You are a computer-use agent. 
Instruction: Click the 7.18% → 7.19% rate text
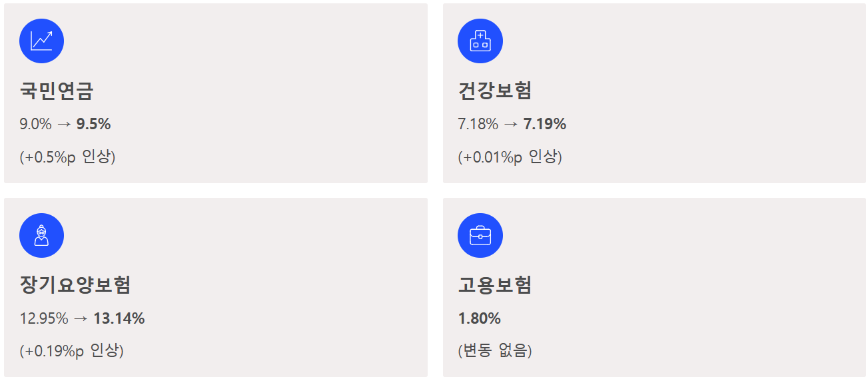[512, 124]
